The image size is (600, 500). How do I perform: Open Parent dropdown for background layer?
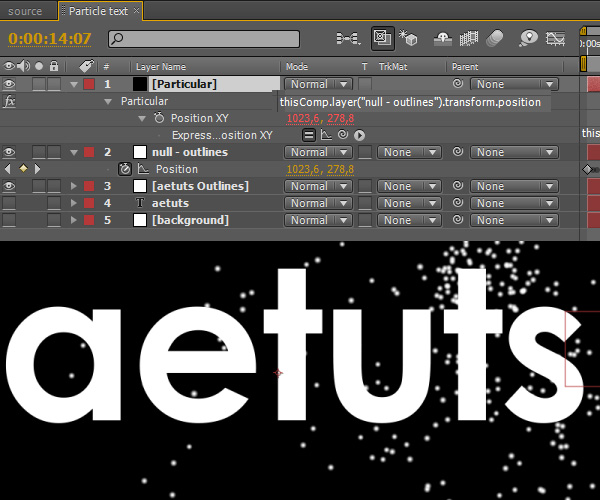[514, 220]
